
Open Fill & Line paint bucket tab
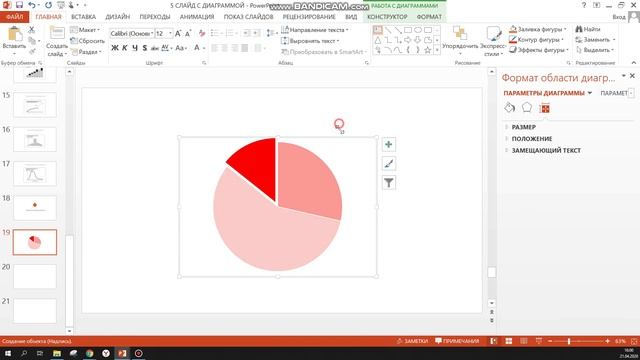pos(509,108)
